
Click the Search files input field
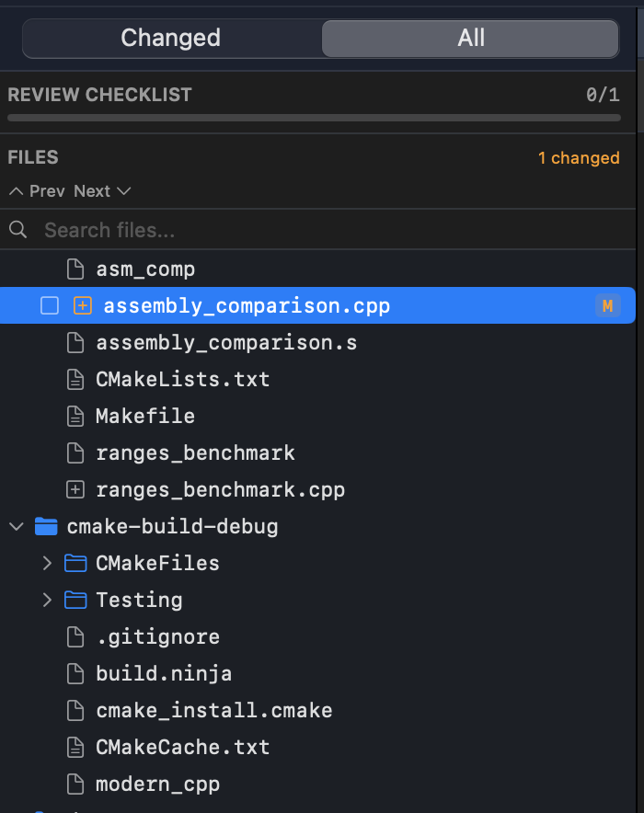pos(184,230)
